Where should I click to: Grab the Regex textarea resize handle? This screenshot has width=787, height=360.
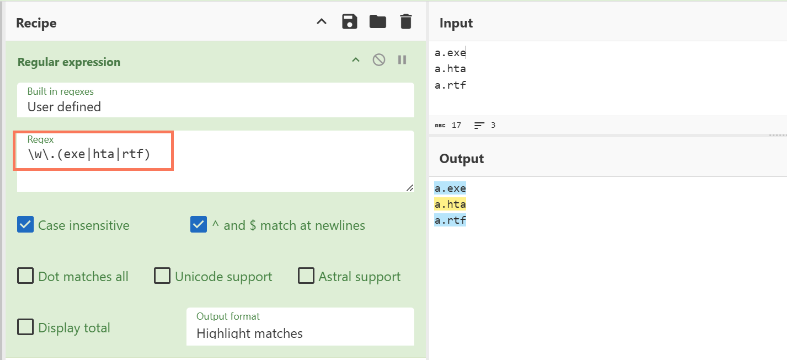(410, 187)
